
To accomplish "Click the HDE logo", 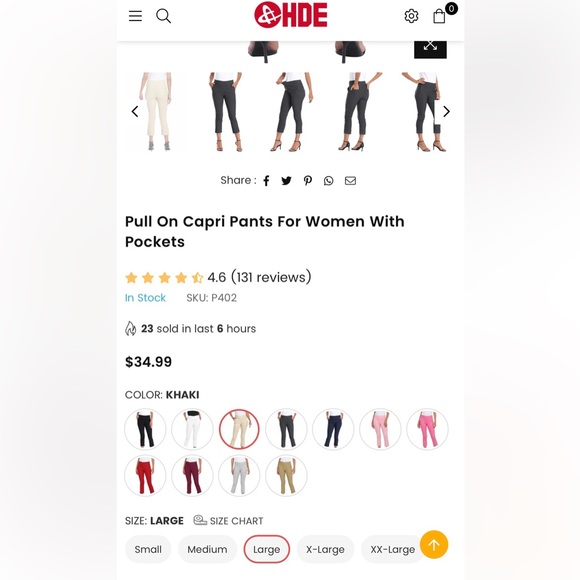I will pos(291,15).
